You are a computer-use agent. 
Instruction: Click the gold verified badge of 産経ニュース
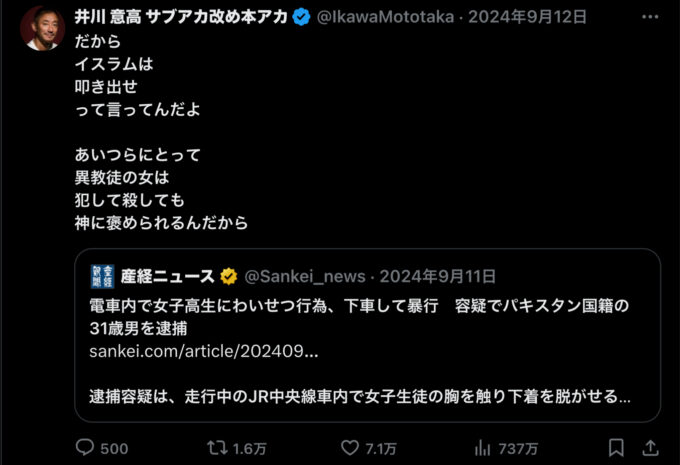(x=229, y=276)
